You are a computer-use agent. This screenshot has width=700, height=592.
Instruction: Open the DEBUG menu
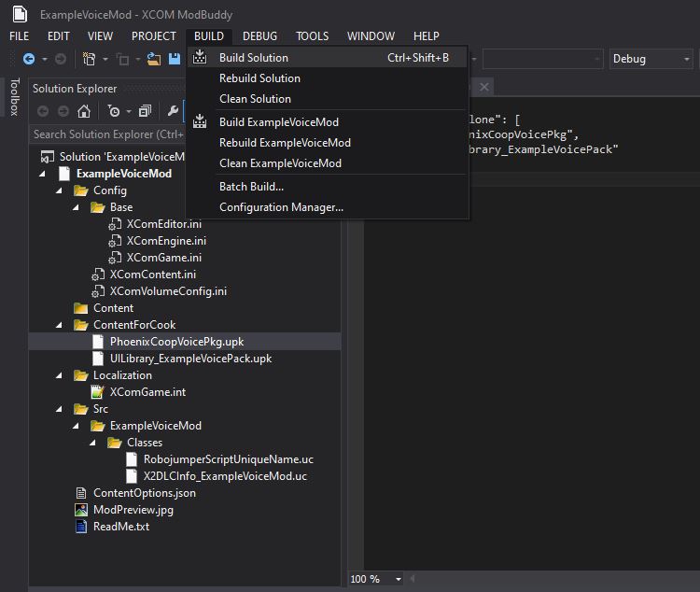[x=259, y=36]
